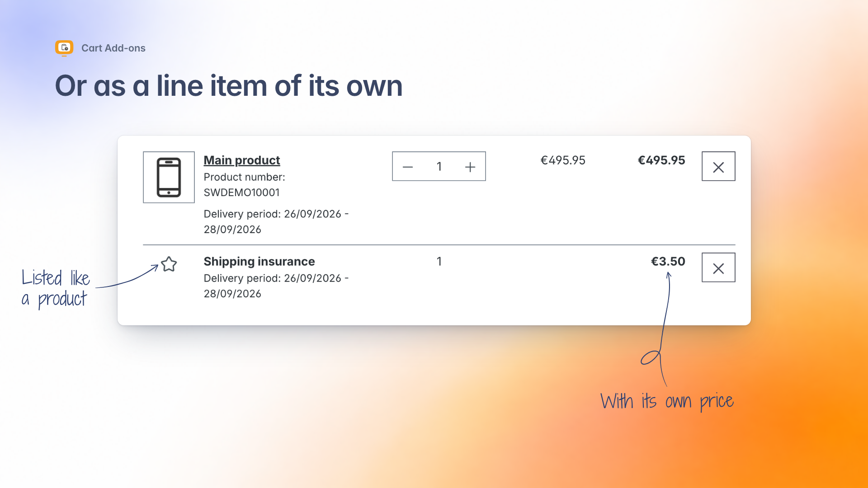Click the 'With its own price' annotation
The width and height of the screenshot is (868, 488).
(667, 401)
